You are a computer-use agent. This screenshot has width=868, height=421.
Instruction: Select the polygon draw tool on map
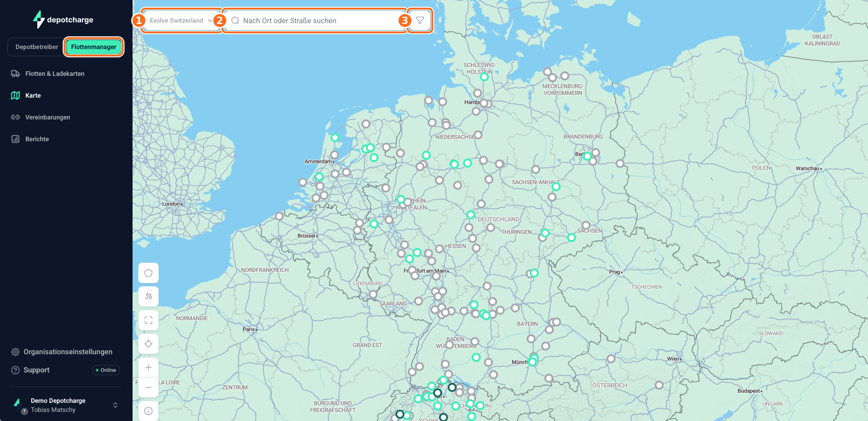point(148,273)
